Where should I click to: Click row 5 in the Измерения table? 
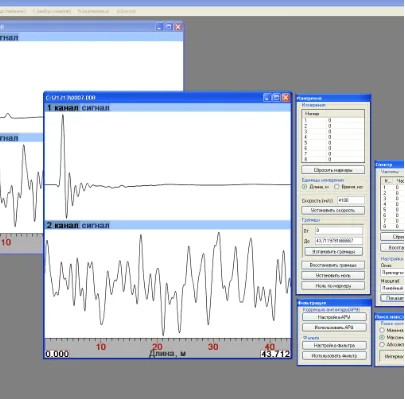point(333,143)
